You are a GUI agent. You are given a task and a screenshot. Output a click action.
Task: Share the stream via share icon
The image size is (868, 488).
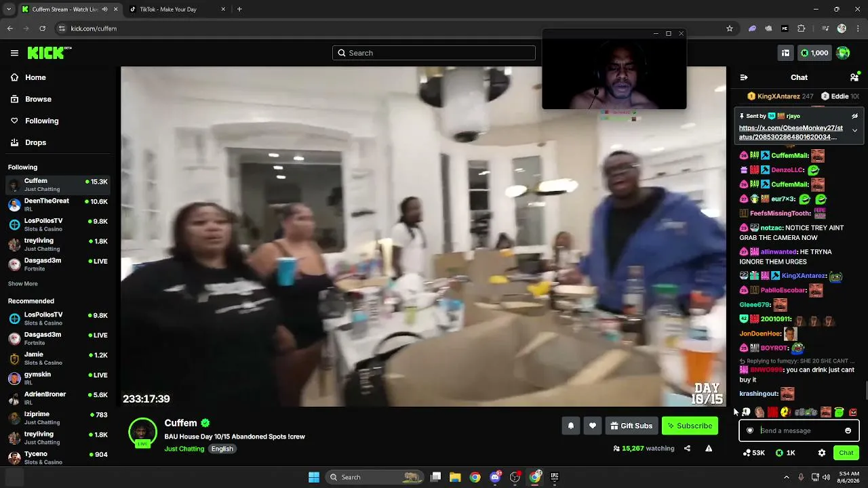687,448
